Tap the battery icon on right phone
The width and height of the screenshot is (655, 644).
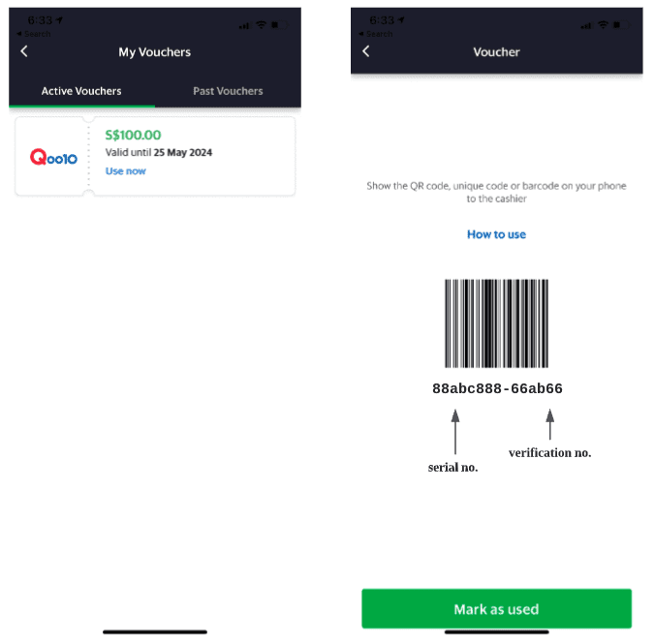pyautogui.click(x=621, y=25)
